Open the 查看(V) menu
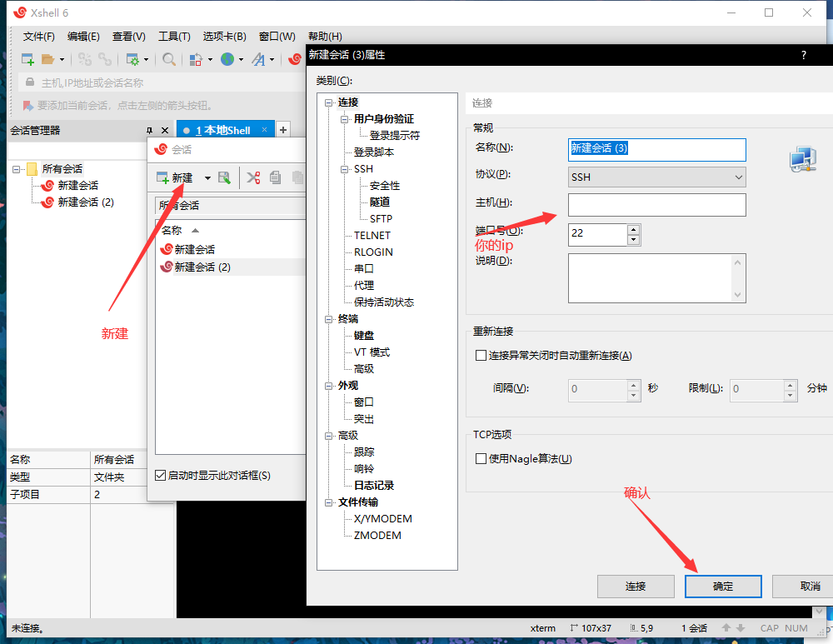Viewport: 833px width, 644px height. pyautogui.click(x=128, y=36)
